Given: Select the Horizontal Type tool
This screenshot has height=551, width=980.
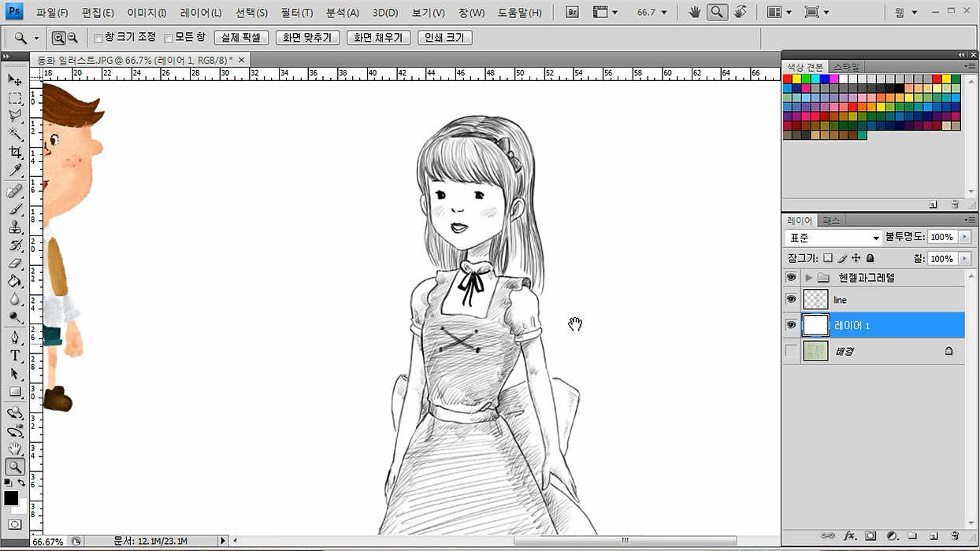Looking at the screenshot, I should [x=15, y=355].
